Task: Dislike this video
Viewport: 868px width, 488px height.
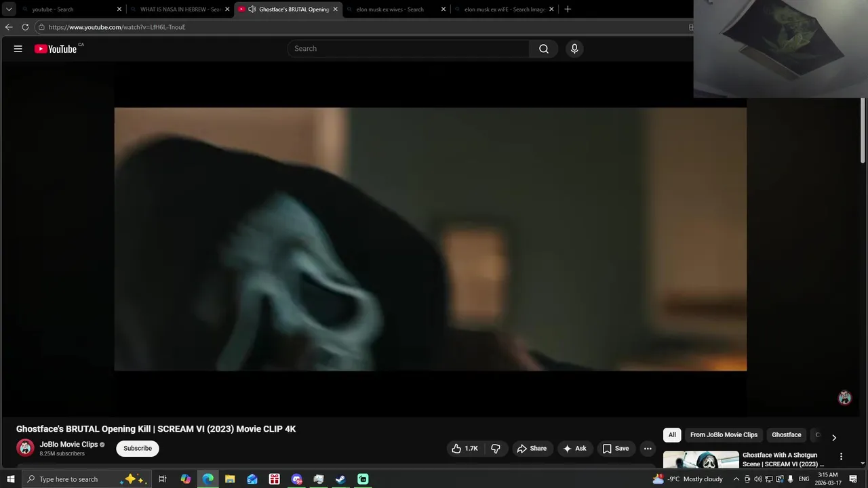Action: (496, 449)
